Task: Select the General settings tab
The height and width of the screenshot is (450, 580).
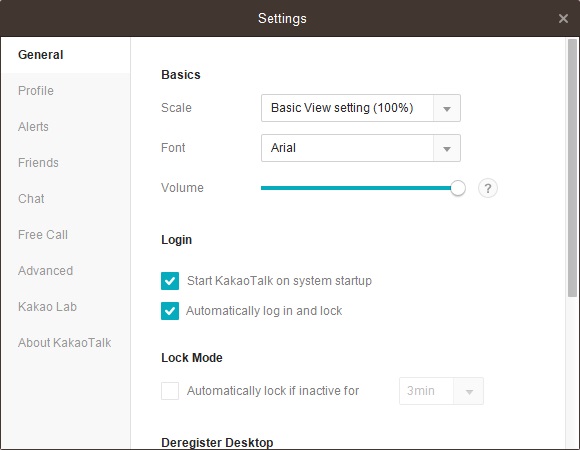Action: (65, 55)
